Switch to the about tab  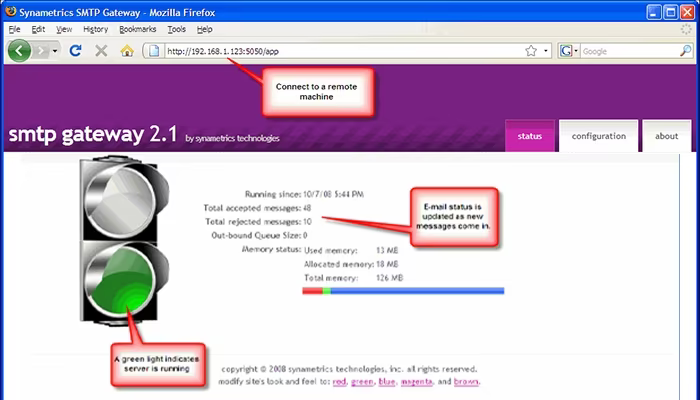click(667, 136)
